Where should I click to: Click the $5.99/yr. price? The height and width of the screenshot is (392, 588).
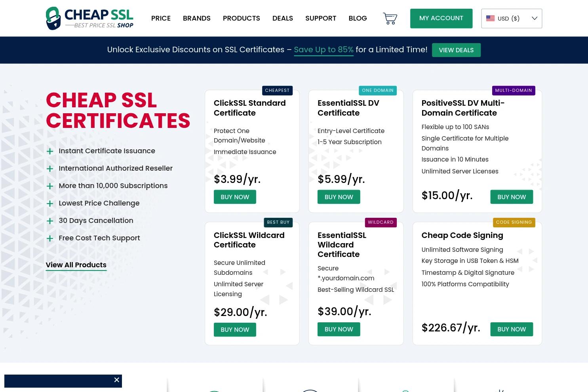point(341,179)
